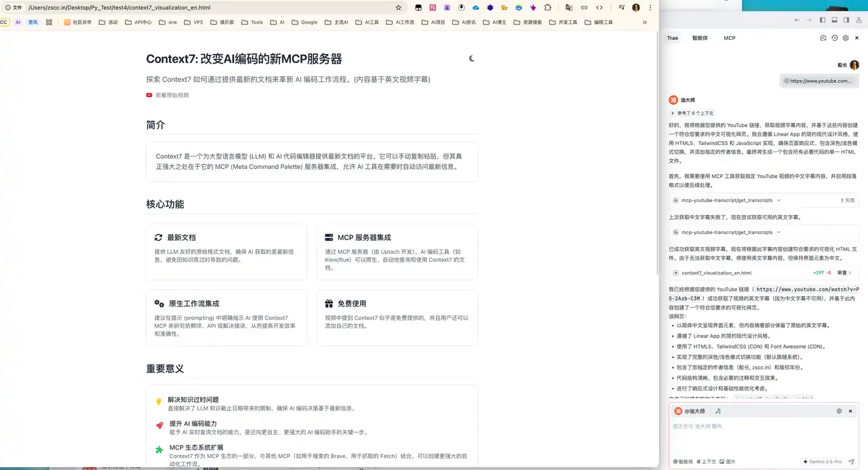Click the 简介 section heading
This screenshot has height=470, width=868.
point(155,125)
